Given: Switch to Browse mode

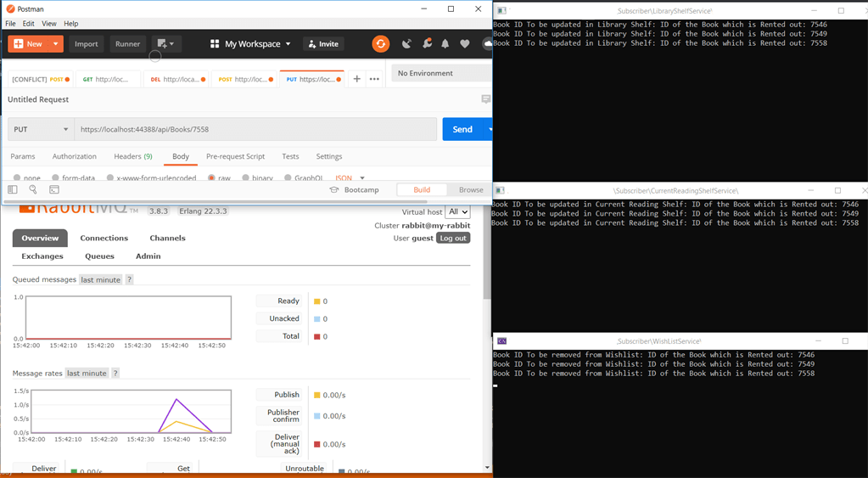Looking at the screenshot, I should coord(471,189).
